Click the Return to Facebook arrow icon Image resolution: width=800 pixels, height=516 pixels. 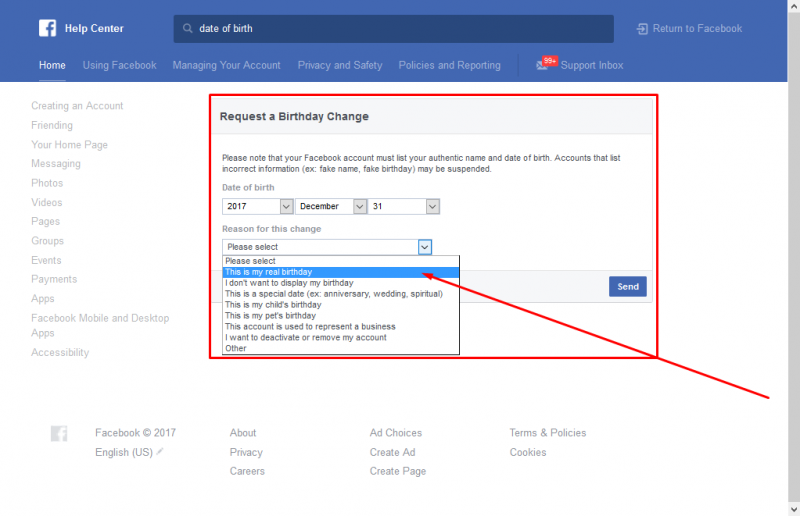(x=641, y=29)
